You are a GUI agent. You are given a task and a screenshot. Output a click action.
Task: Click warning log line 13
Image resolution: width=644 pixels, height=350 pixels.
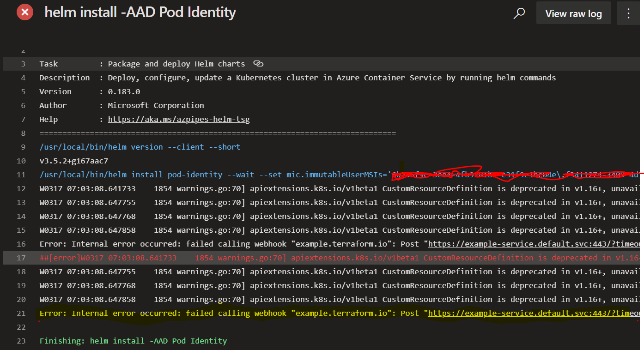click(x=340, y=202)
